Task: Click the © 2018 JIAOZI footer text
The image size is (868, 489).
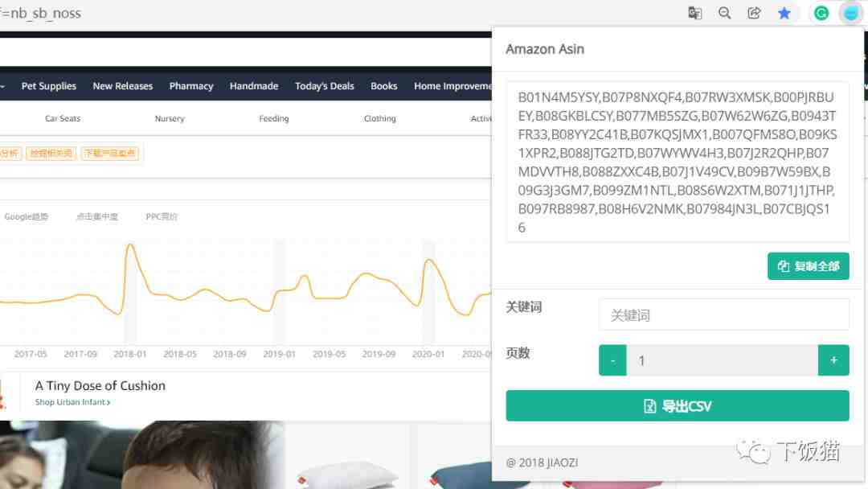Action: coord(542,462)
